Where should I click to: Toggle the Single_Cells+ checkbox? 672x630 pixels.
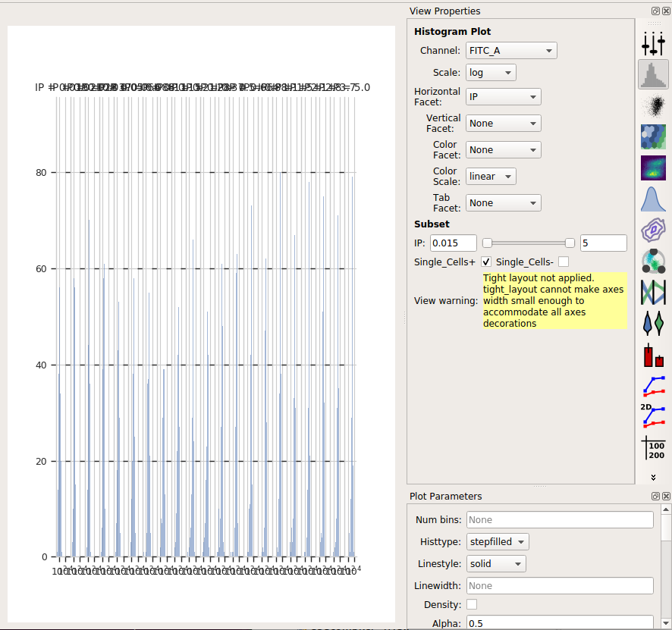point(486,262)
